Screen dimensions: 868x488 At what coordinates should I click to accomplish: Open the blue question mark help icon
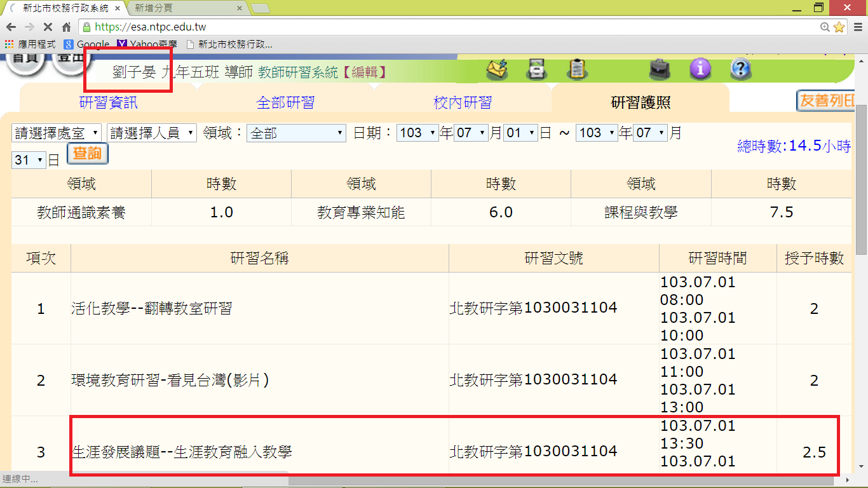pos(740,69)
